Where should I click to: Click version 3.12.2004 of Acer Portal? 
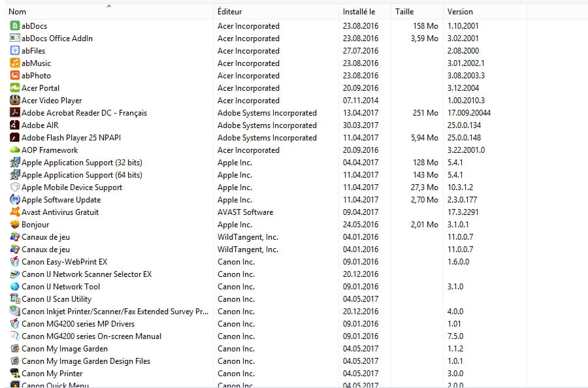[463, 88]
